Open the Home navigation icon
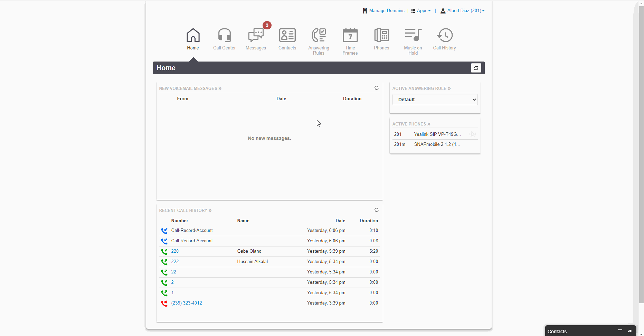The width and height of the screenshot is (644, 336). [193, 35]
